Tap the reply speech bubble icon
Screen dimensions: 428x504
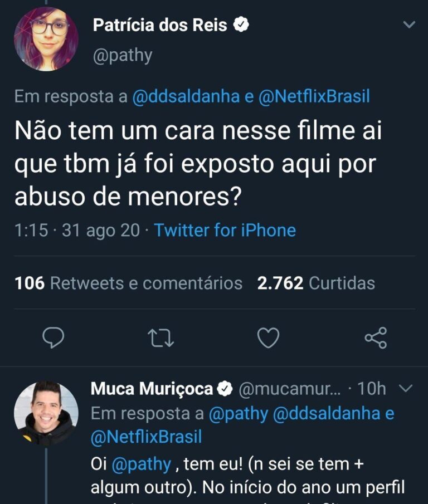tap(53, 338)
